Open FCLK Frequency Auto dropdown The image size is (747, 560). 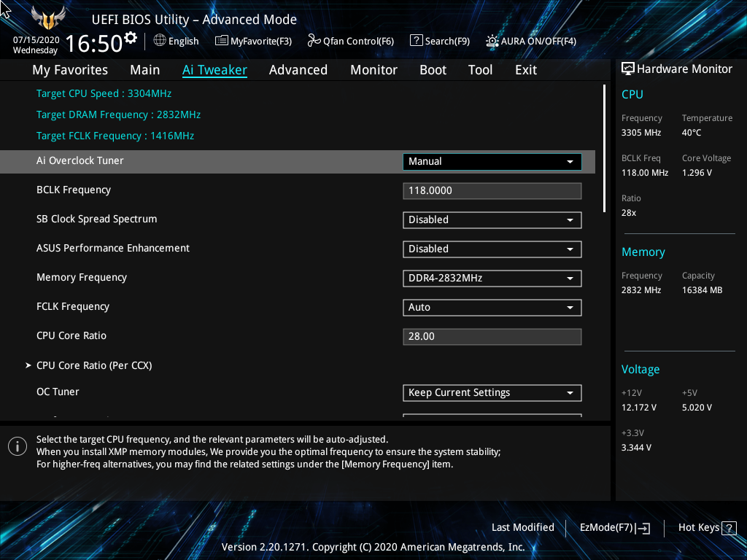pyautogui.click(x=492, y=307)
